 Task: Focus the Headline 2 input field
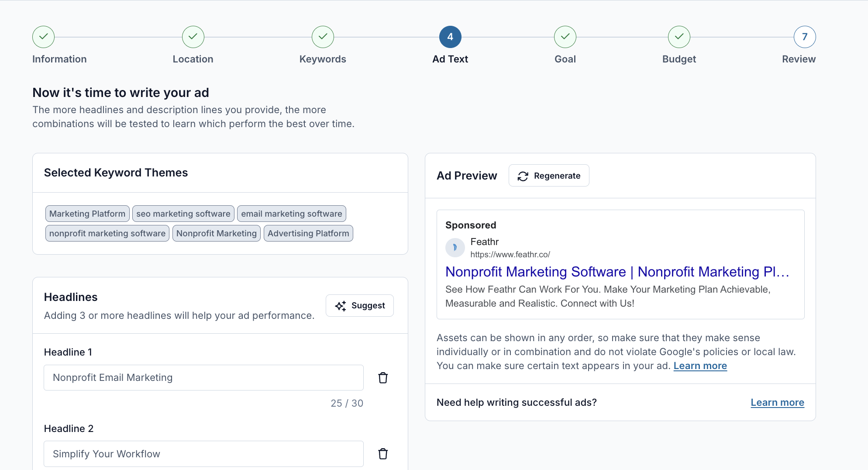click(x=203, y=454)
